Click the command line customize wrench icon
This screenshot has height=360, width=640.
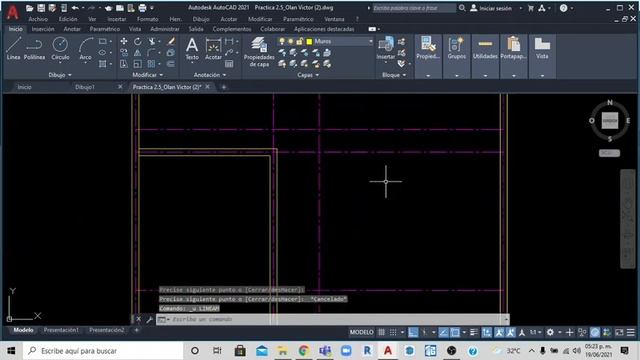pyautogui.click(x=149, y=319)
